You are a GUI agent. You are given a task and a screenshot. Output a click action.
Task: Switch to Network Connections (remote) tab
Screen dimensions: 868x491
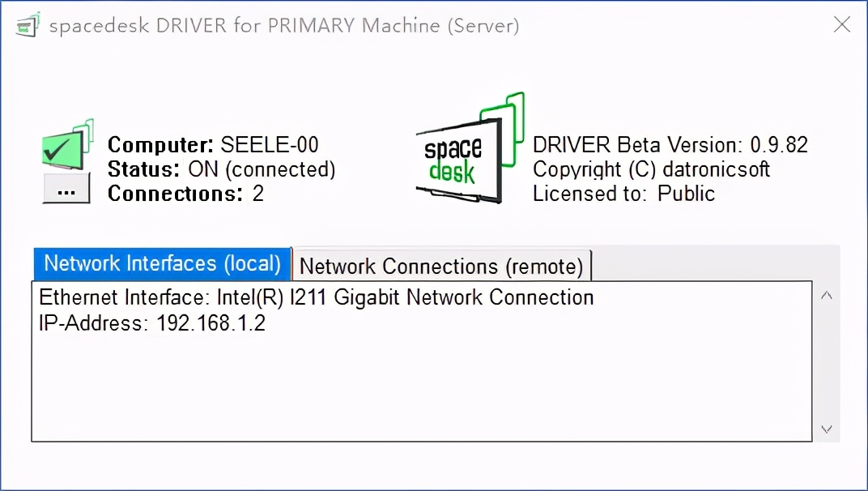click(441, 266)
